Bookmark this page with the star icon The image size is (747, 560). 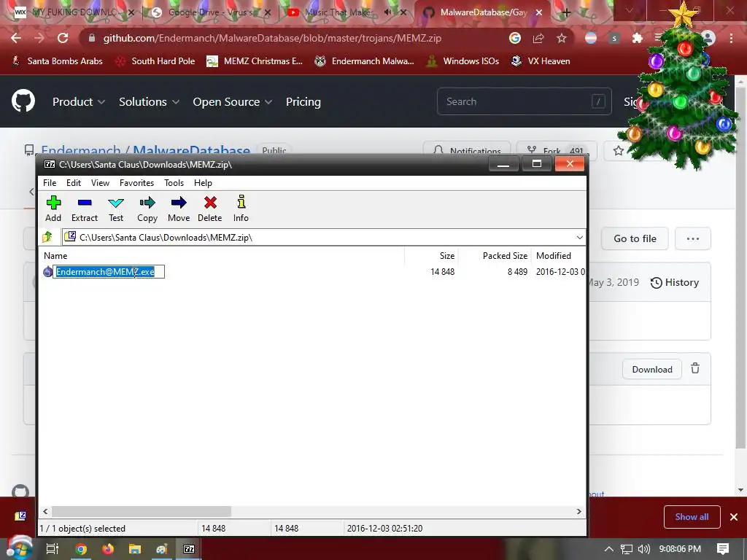(x=562, y=38)
